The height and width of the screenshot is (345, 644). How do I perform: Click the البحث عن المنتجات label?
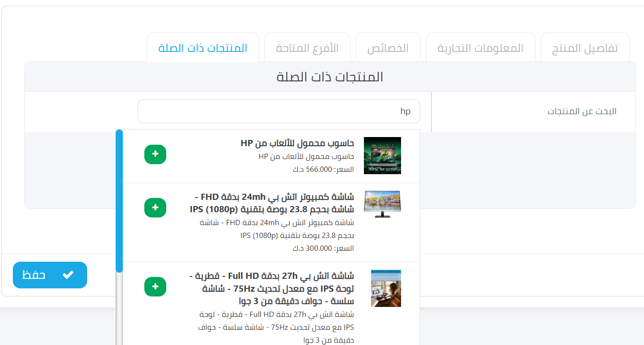[x=582, y=111]
